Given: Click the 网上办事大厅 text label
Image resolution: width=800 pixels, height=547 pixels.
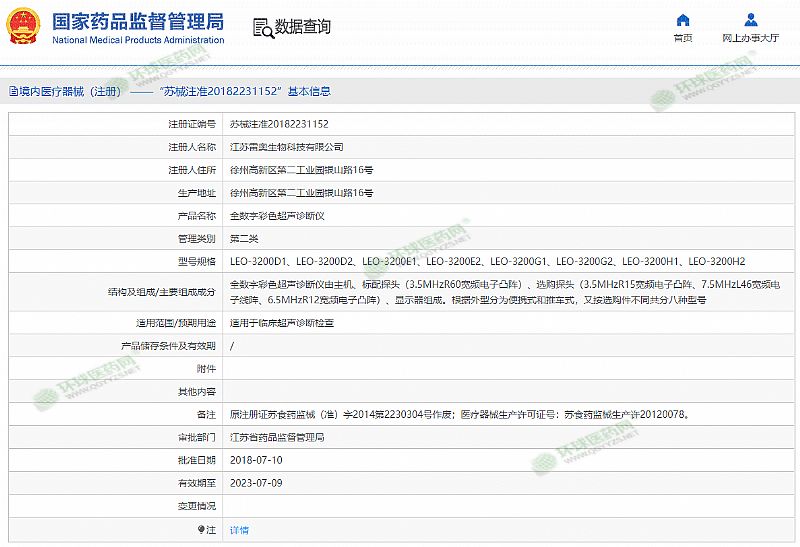Looking at the screenshot, I should coord(751,38).
